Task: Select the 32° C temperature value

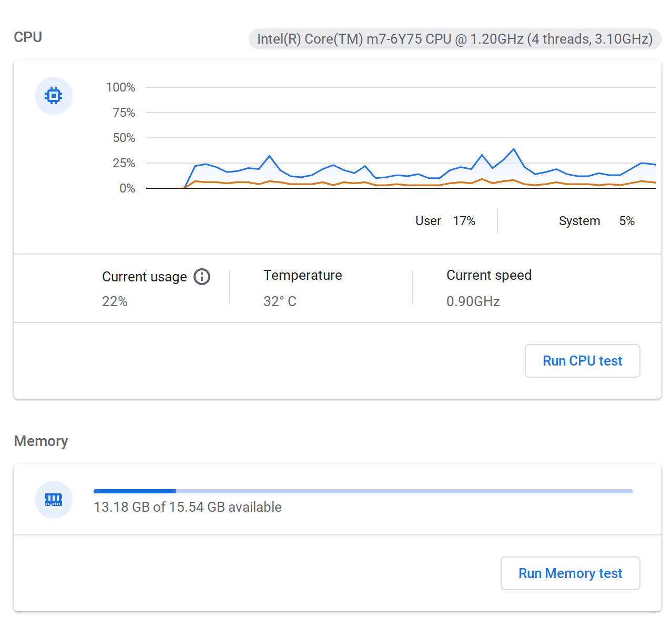Action: pos(280,301)
